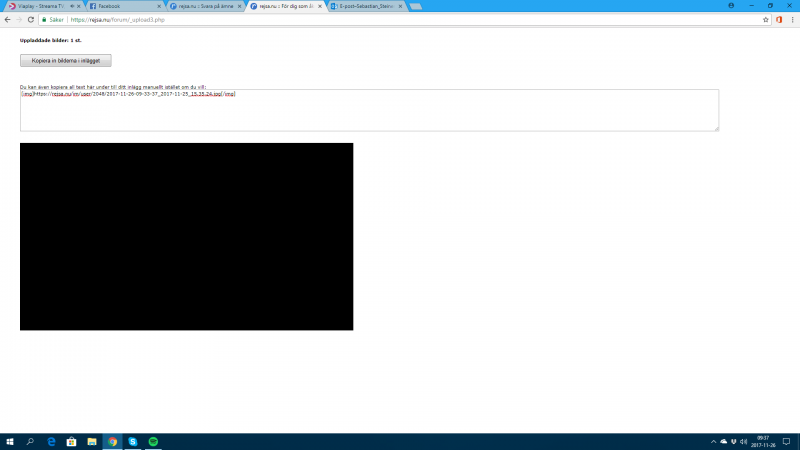
Task: Click the volume speaker tray icon
Action: coord(743,442)
